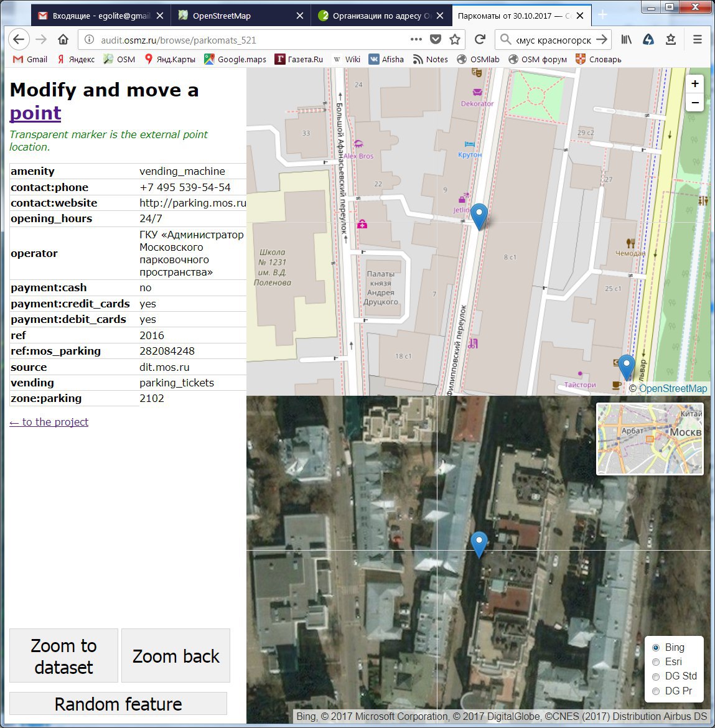
Task: Select the Esri imagery layer
Action: click(656, 662)
